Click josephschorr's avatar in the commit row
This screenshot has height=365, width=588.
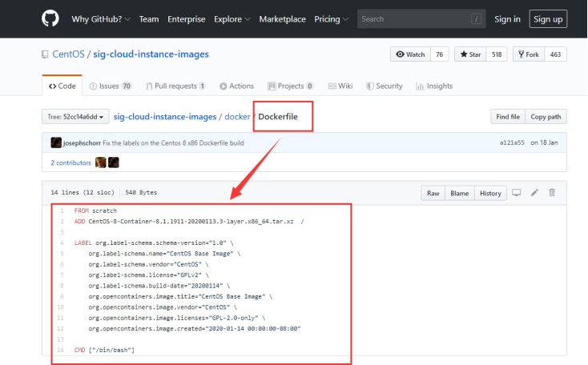point(56,142)
